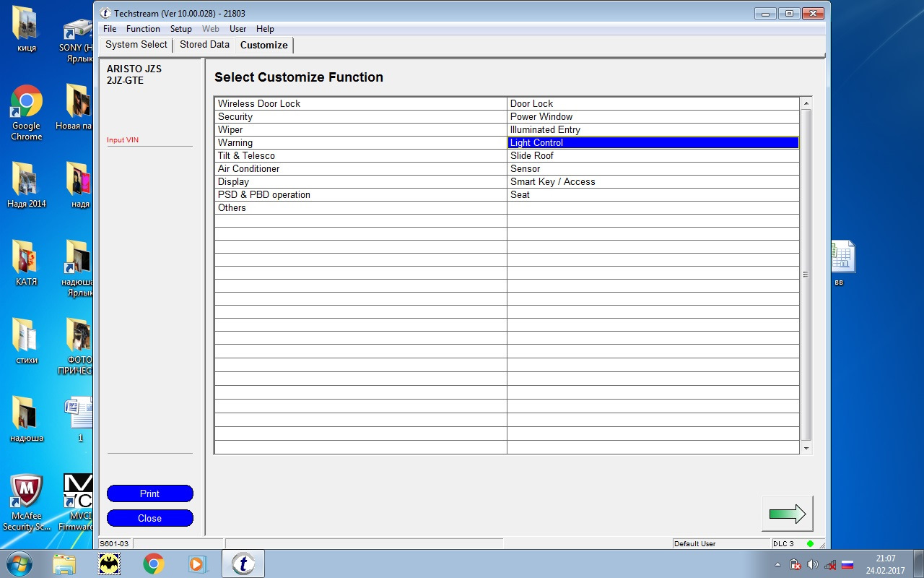Click the Input VIN link

tap(123, 140)
